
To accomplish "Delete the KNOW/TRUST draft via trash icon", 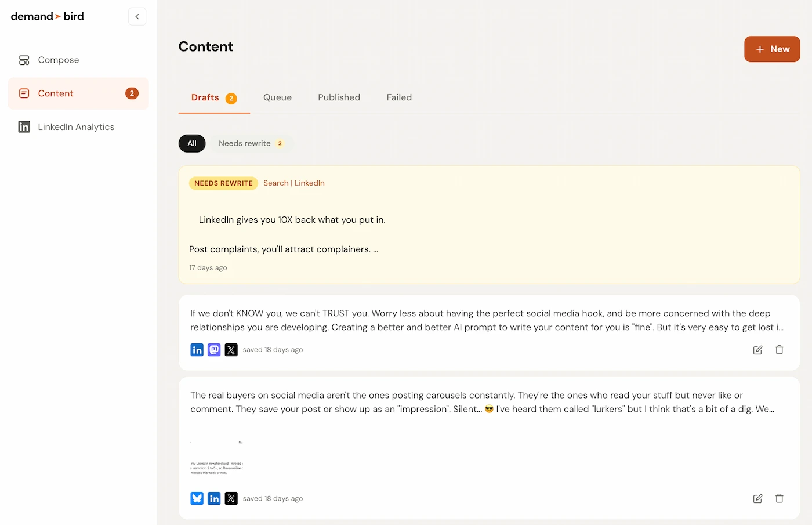I will [x=779, y=350].
